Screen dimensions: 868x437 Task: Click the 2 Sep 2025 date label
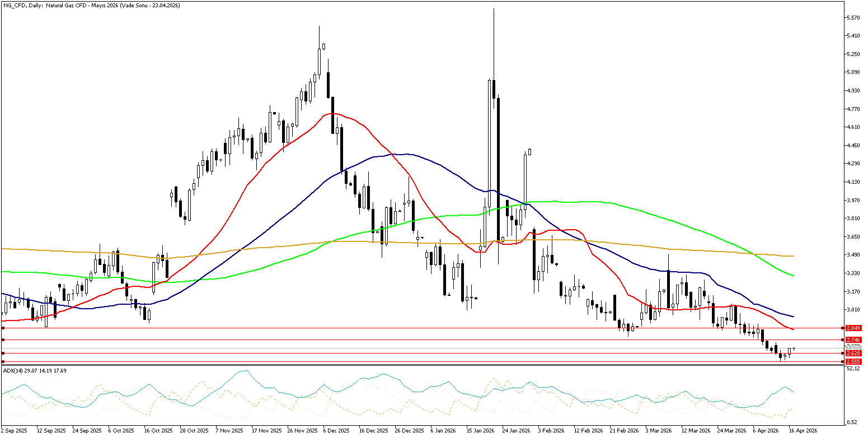pos(14,431)
